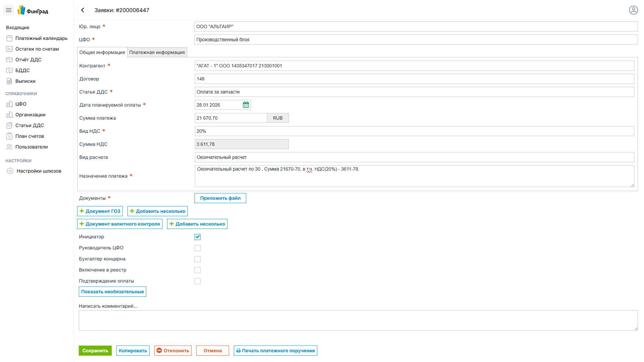Image resolution: width=644 pixels, height=362 pixels.
Task: Check the Подтверждение оплаты checkbox
Action: pos(198,281)
